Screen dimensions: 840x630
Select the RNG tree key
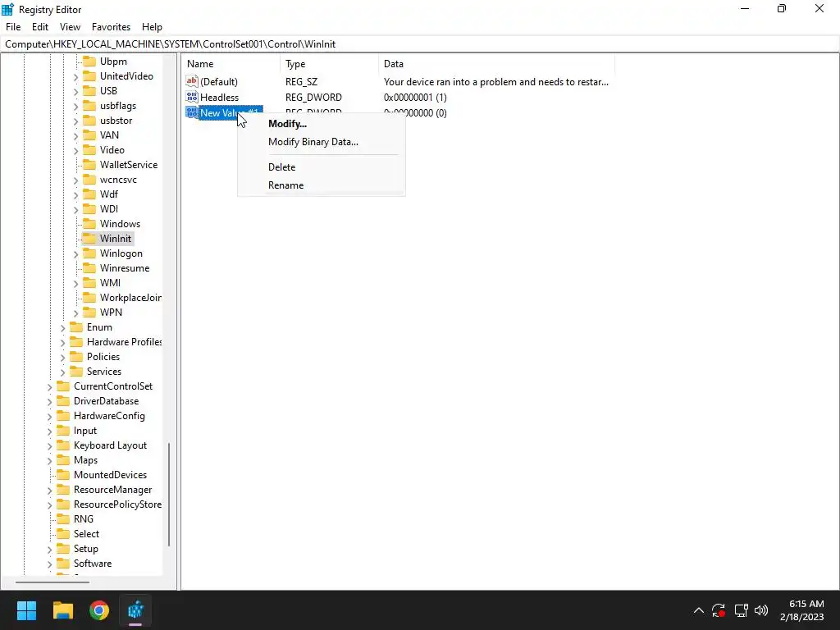(84, 519)
